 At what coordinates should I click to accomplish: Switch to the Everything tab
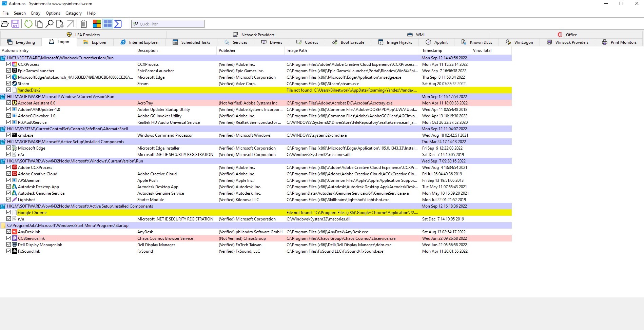point(21,42)
